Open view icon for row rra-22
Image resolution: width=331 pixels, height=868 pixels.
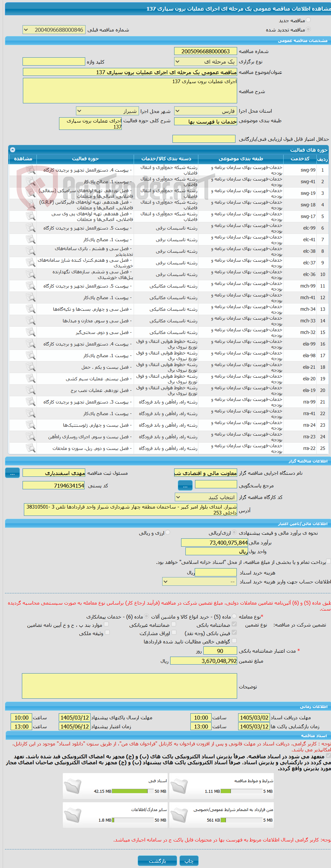pos(31,448)
